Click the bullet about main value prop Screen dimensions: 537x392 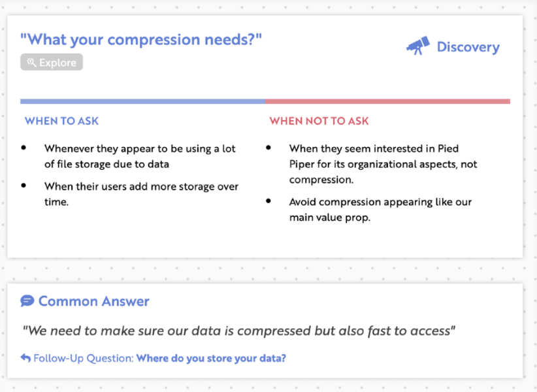click(380, 210)
